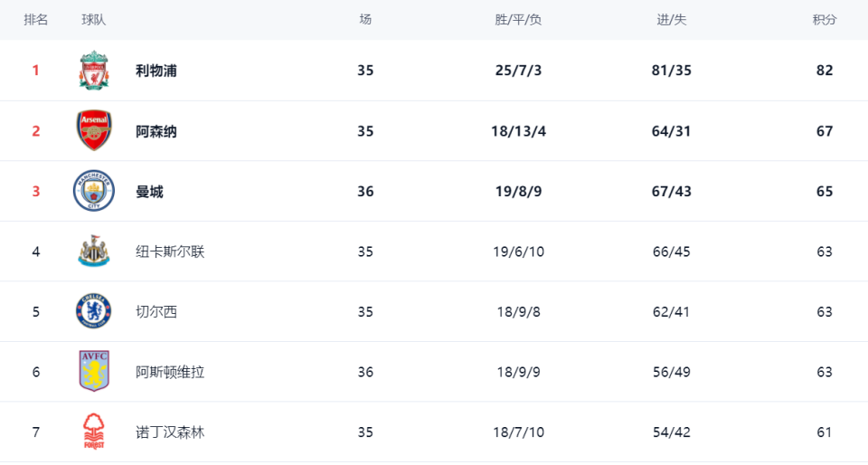Click the Arsenal club crest
This screenshot has width=868, height=465.
93,130
